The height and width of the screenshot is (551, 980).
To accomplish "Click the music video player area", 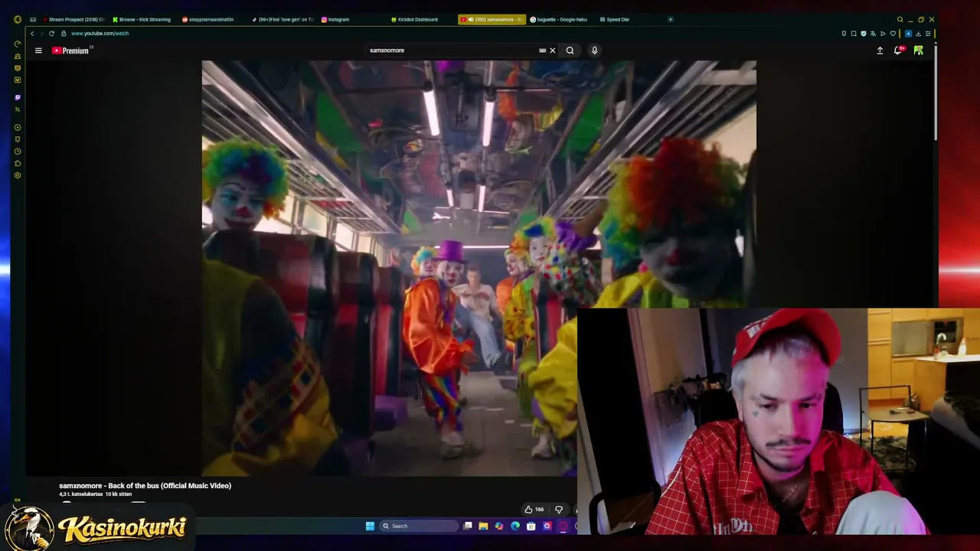I will 479,268.
